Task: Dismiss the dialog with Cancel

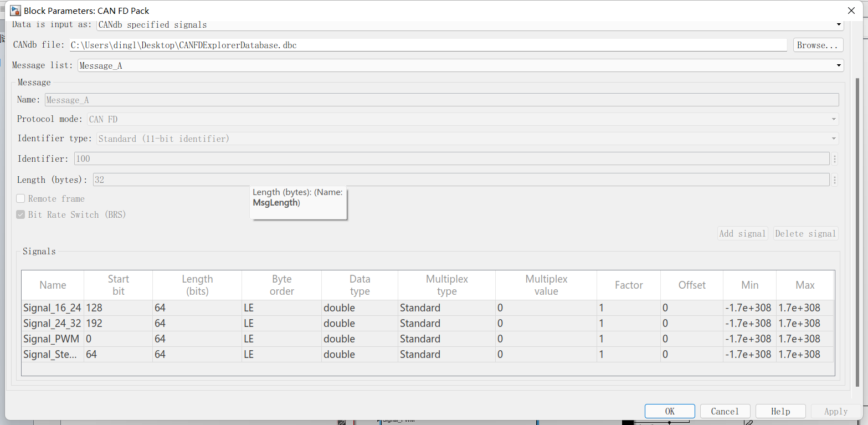Action: 725,411
